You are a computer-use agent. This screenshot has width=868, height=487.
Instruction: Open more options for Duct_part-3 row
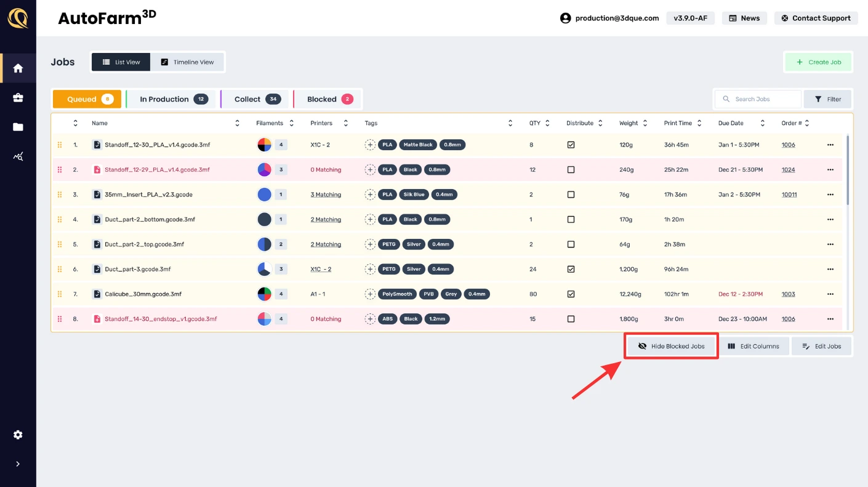pos(830,269)
